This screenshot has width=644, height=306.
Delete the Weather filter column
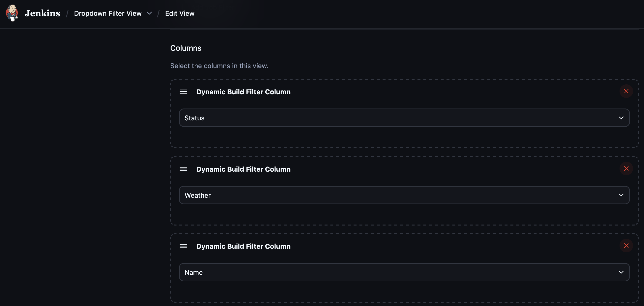pyautogui.click(x=626, y=168)
